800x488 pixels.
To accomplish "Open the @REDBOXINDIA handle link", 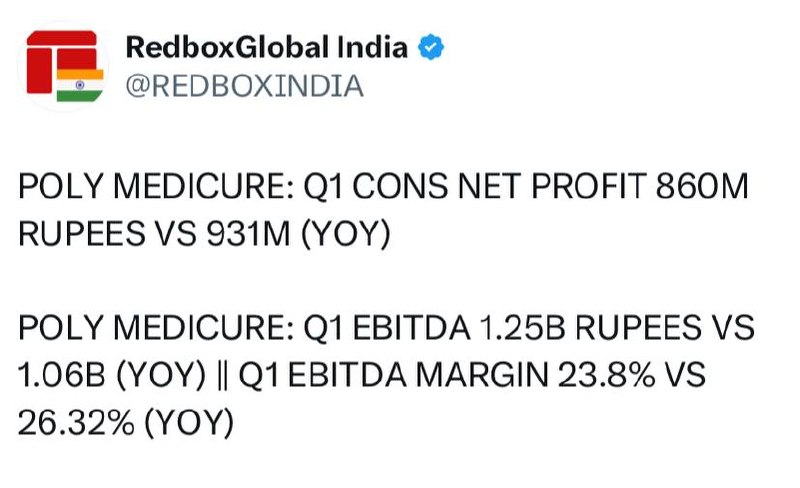I will tap(244, 86).
